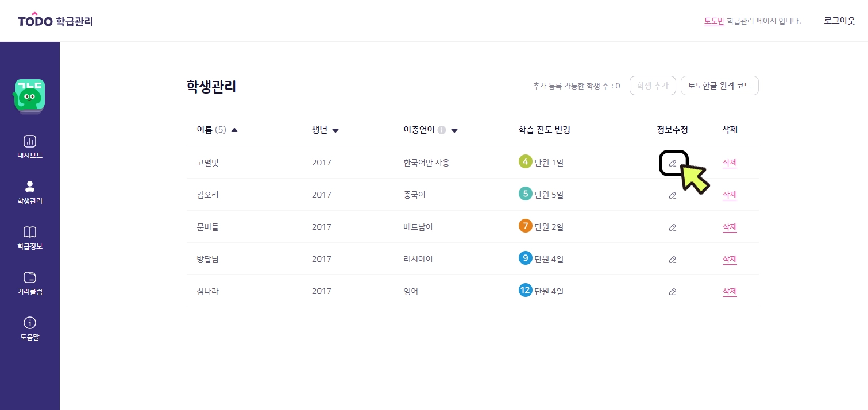Image resolution: width=868 pixels, height=410 pixels.
Task: Click the 이중언어 info tooltip icon
Action: [442, 130]
